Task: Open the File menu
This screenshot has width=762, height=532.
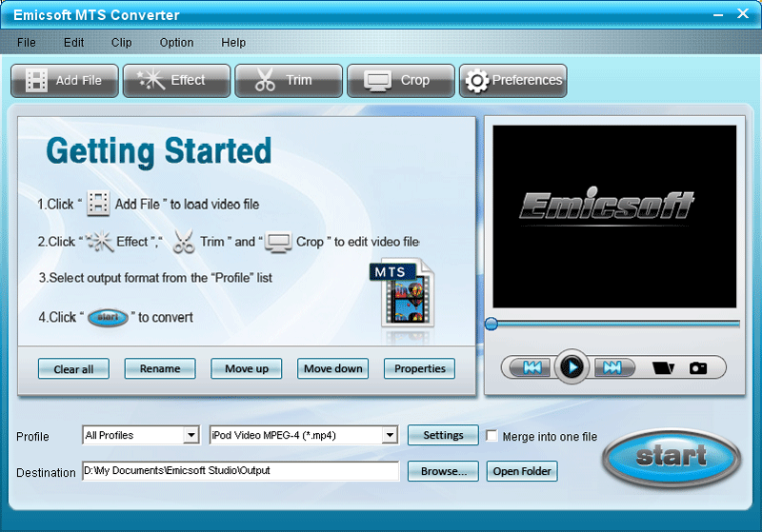Action: tap(27, 43)
